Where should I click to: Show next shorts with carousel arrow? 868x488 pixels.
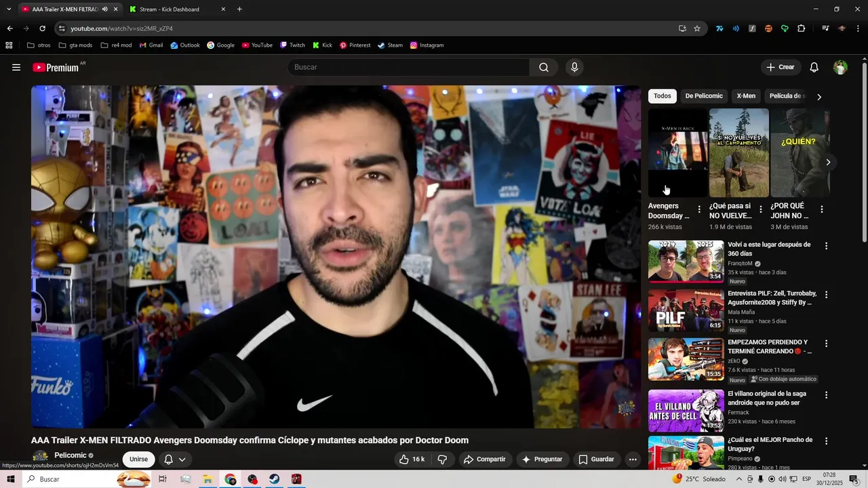(828, 162)
